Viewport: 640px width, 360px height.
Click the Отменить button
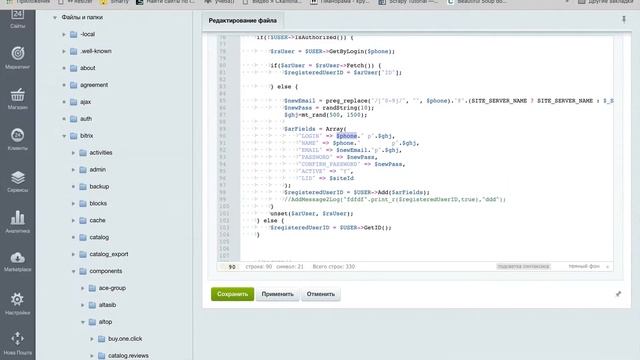tap(321, 294)
